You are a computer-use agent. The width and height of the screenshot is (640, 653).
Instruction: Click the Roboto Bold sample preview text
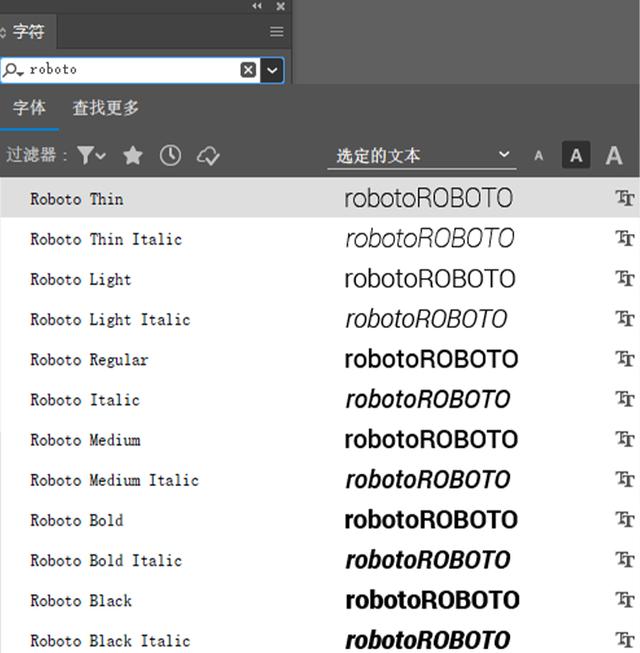click(x=431, y=520)
